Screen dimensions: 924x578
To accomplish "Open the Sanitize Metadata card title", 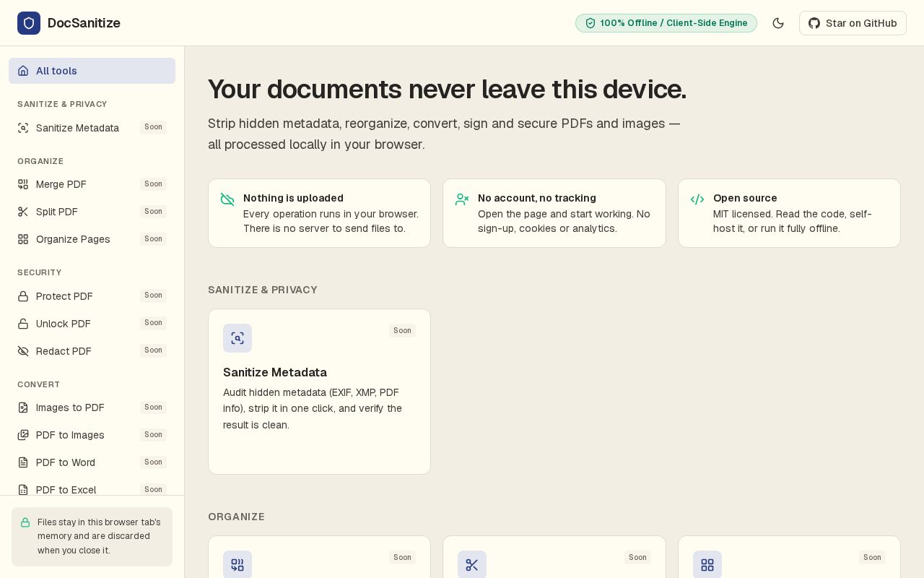I will tap(275, 373).
